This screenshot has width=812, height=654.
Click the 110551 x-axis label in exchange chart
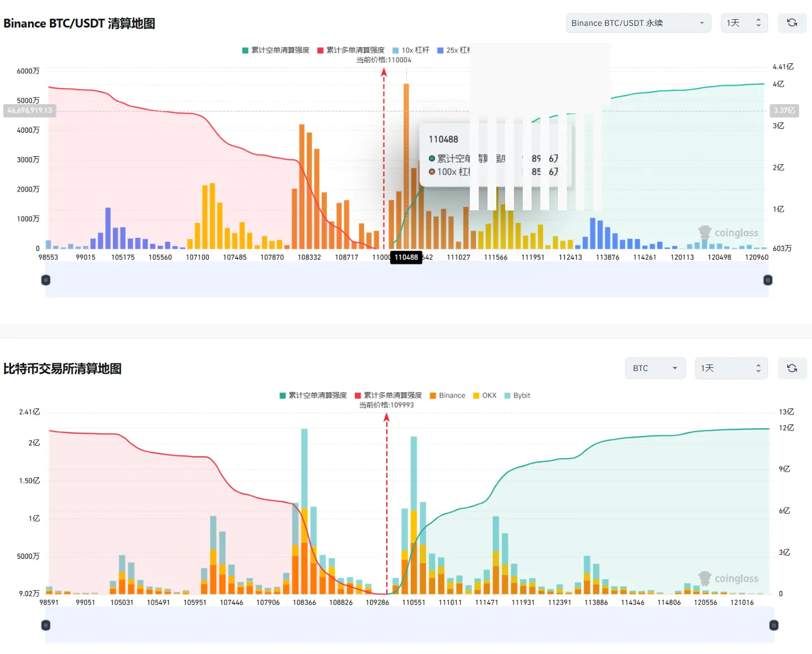(414, 603)
